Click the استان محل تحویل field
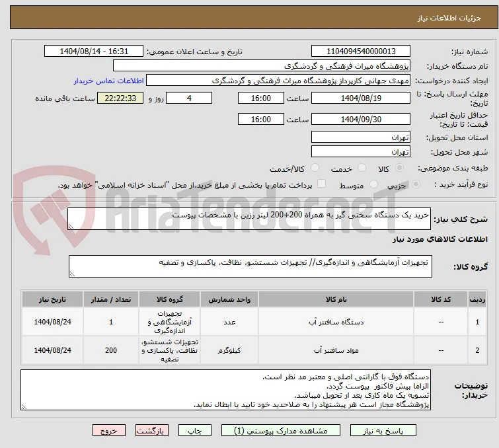499x448 pixels. coord(361,137)
